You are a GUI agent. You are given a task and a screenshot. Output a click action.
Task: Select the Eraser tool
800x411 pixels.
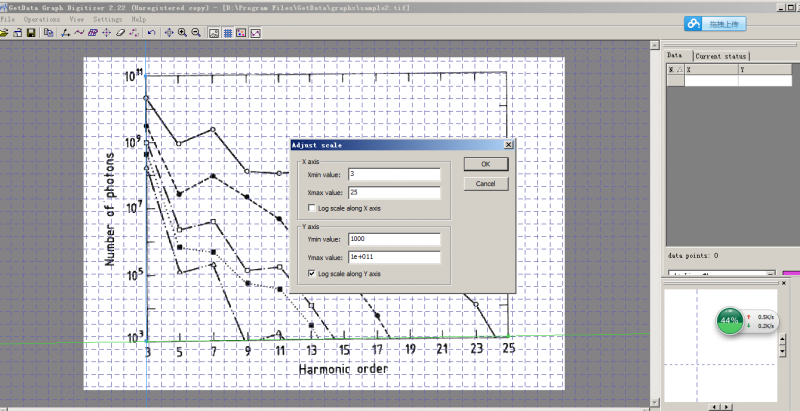tap(120, 33)
